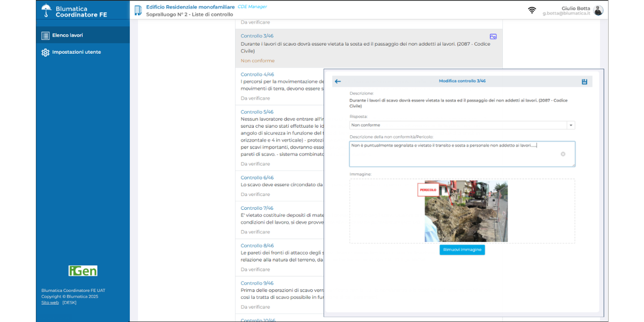
Task: Open Elenco lavori in the sidebar
Action: [x=67, y=35]
